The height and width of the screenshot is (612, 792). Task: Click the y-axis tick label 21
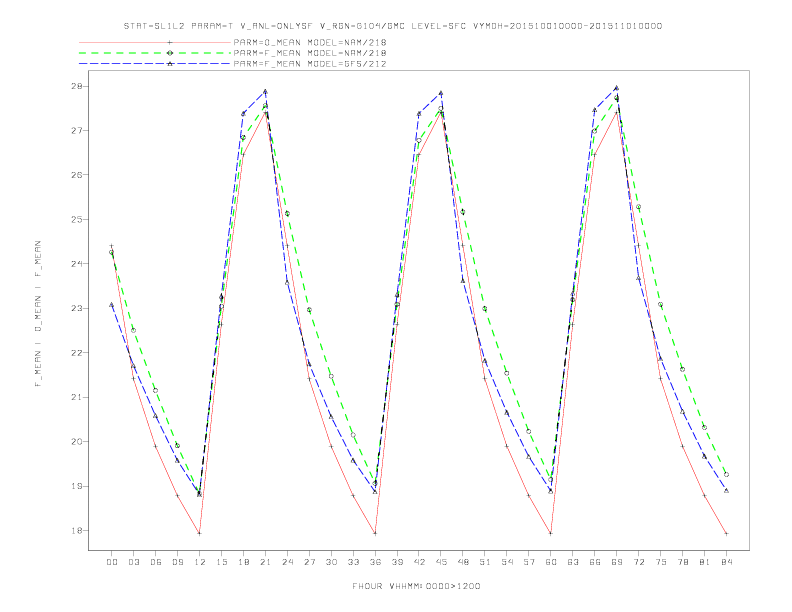(78, 397)
